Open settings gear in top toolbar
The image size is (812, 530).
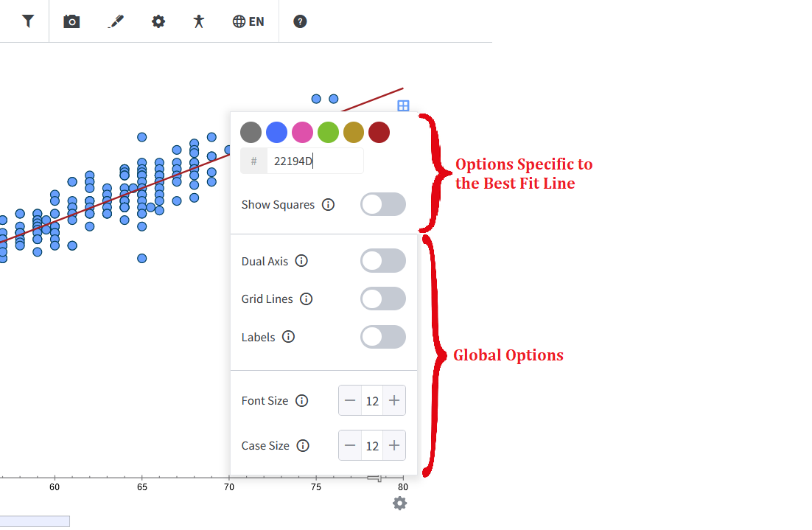coord(158,21)
